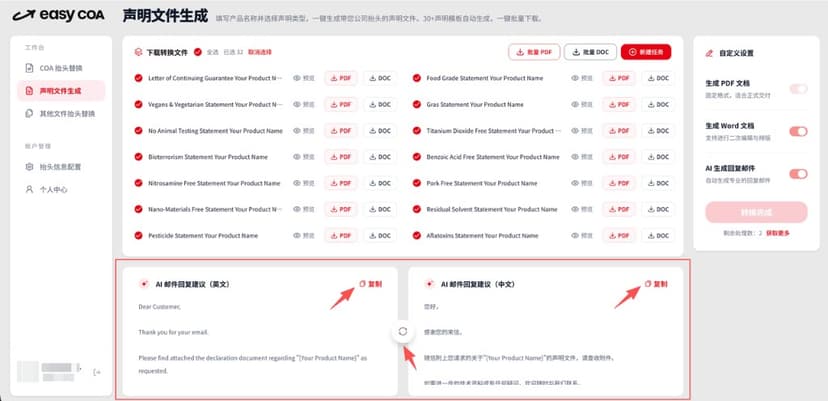
Task: Toggle the AI 生成回复邮件 switch
Action: tap(798, 174)
